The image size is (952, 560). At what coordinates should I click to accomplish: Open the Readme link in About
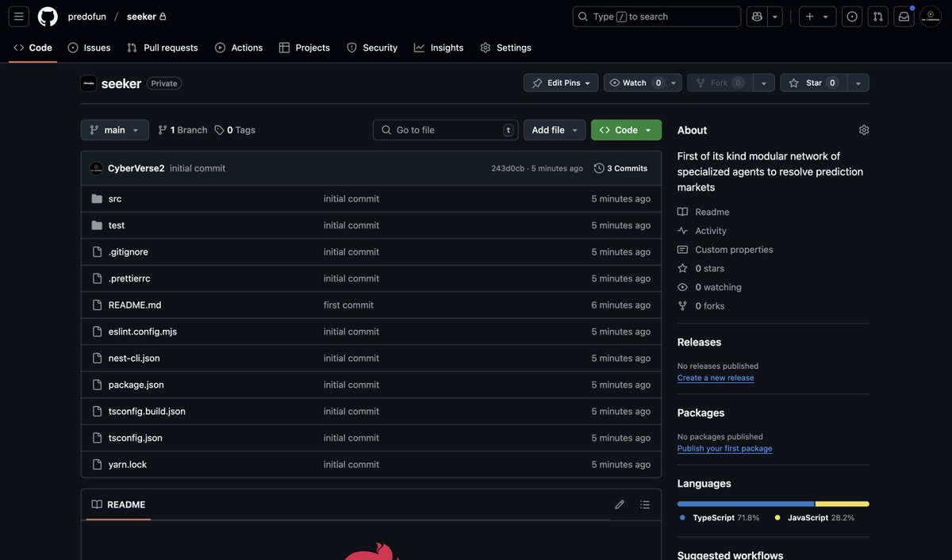(x=704, y=212)
